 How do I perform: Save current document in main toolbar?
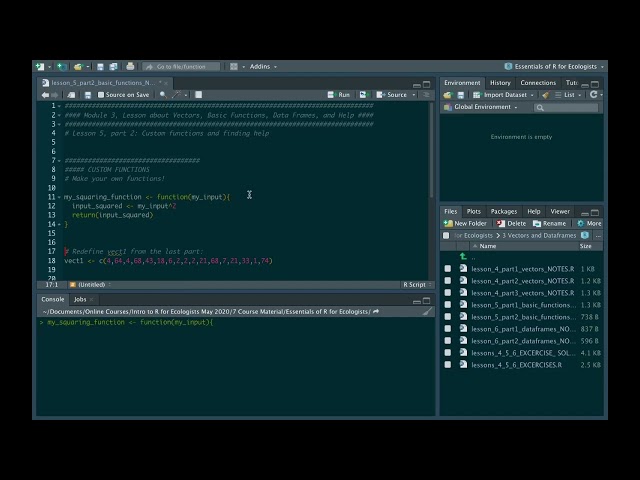[100, 67]
